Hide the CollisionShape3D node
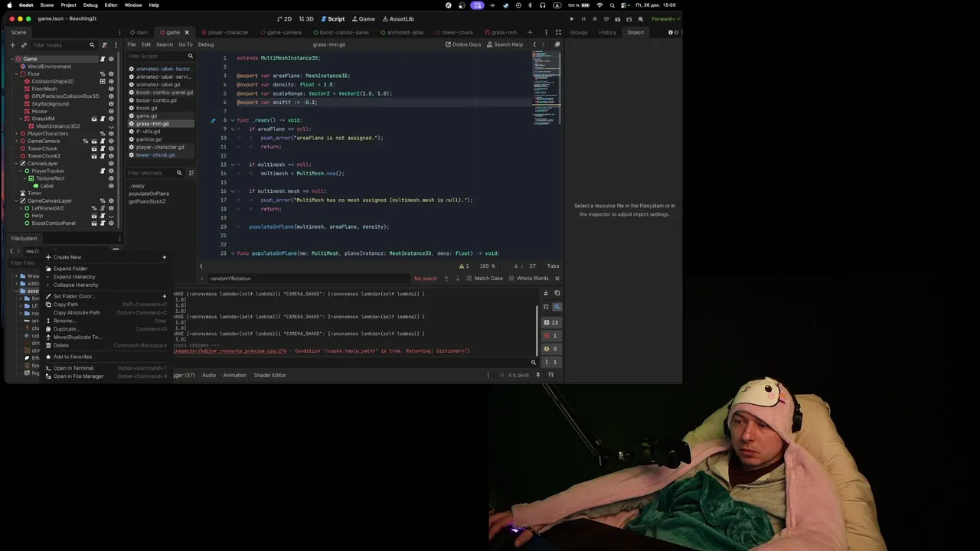The image size is (980, 551). 111,81
